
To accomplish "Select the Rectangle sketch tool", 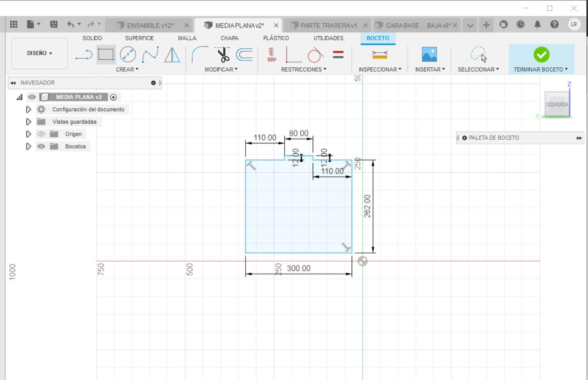I will (x=106, y=55).
